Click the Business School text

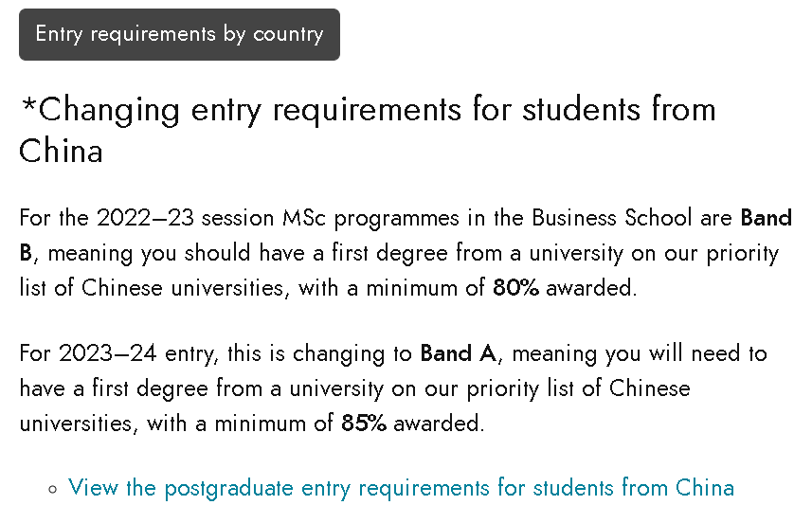[611, 218]
